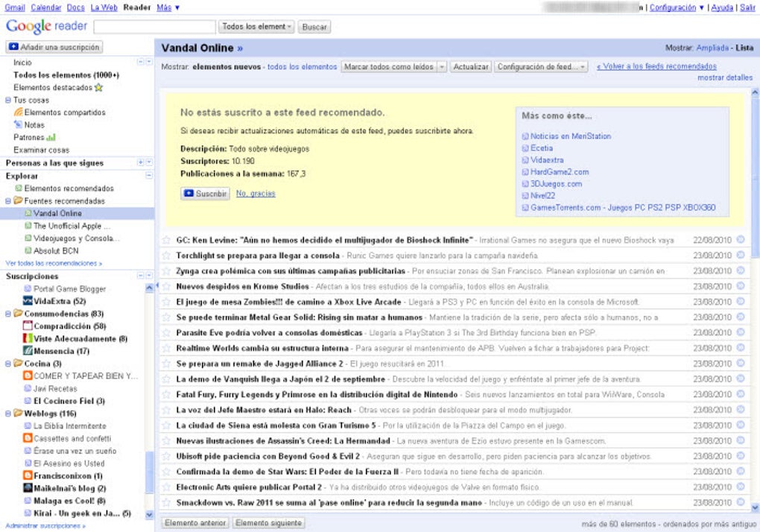Open original link icon for Gran Turismo 5 row

[x=741, y=425]
